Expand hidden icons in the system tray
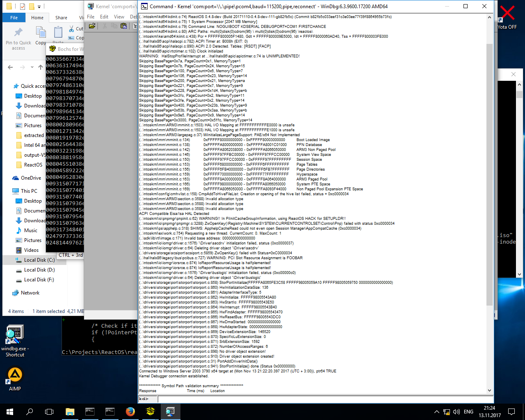Image resolution: width=525 pixels, height=420 pixels. point(436,412)
